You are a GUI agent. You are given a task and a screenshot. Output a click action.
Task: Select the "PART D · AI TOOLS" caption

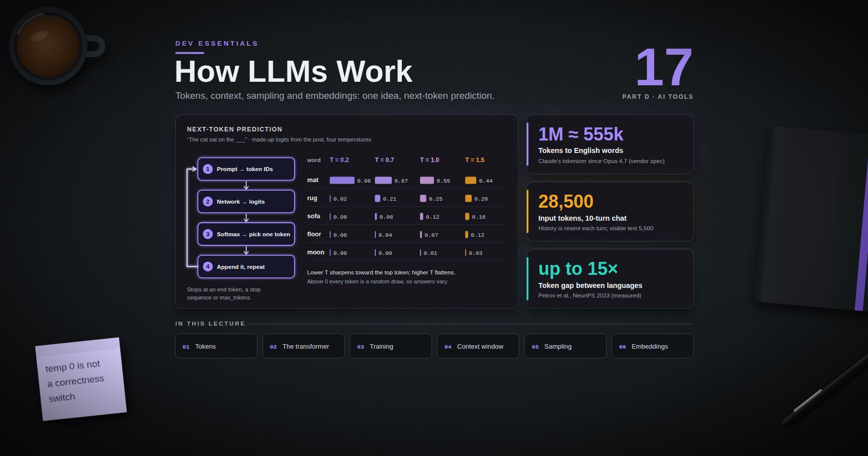point(658,97)
